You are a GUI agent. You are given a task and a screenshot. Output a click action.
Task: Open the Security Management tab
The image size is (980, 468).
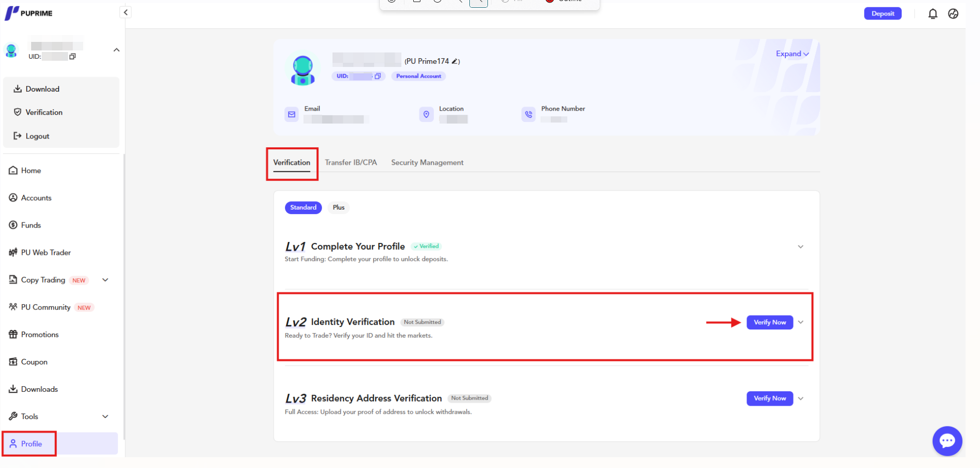[427, 163]
